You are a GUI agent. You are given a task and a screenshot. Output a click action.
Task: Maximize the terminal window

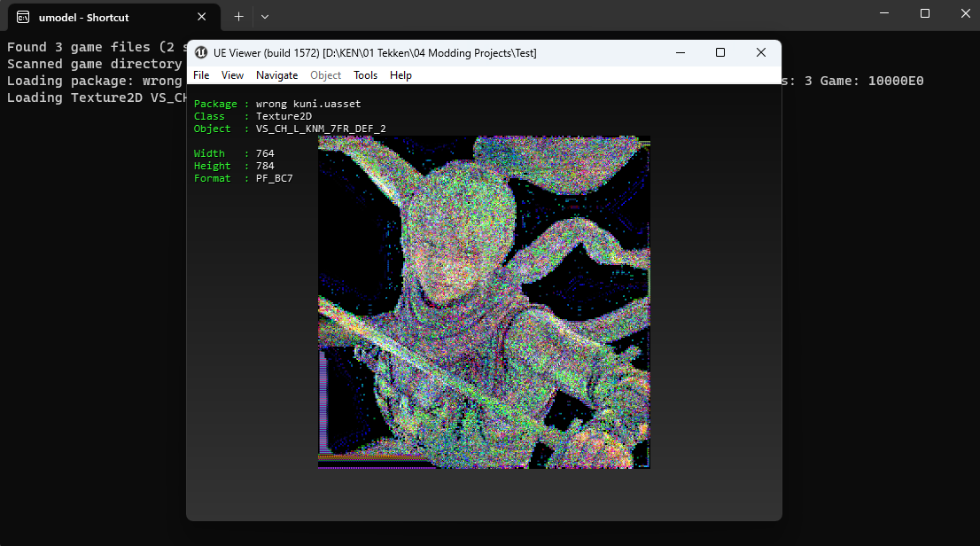[925, 13]
